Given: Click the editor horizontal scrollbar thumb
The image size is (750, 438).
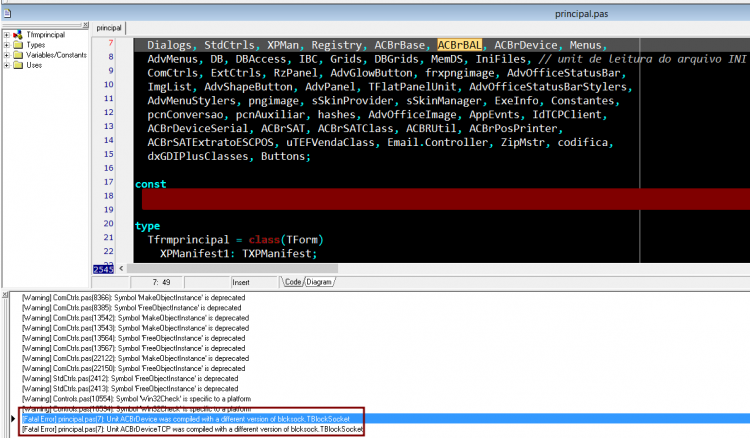Looking at the screenshot, I should click(232, 268).
